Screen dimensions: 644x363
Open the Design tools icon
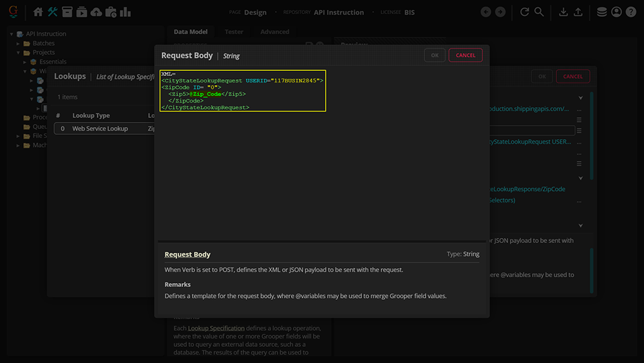pos(52,12)
